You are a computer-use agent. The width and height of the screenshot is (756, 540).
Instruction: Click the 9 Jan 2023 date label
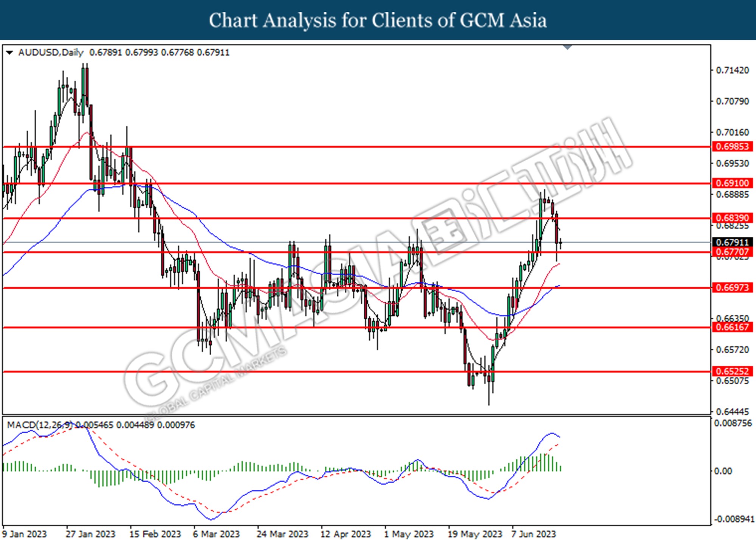(24, 534)
